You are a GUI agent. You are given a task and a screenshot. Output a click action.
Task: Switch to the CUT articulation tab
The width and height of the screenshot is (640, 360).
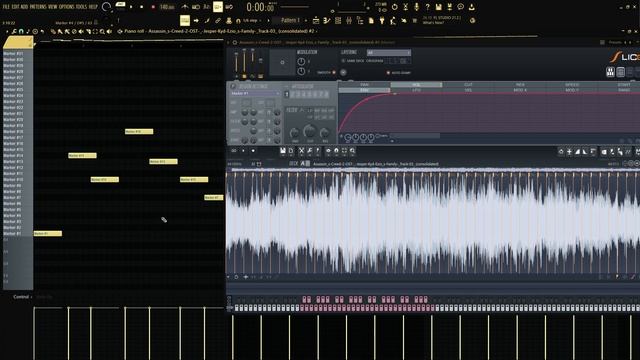tap(468, 85)
